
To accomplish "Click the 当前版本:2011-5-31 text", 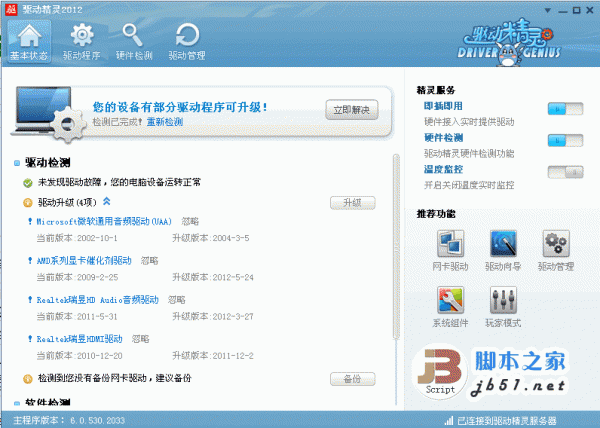I will coord(77,317).
